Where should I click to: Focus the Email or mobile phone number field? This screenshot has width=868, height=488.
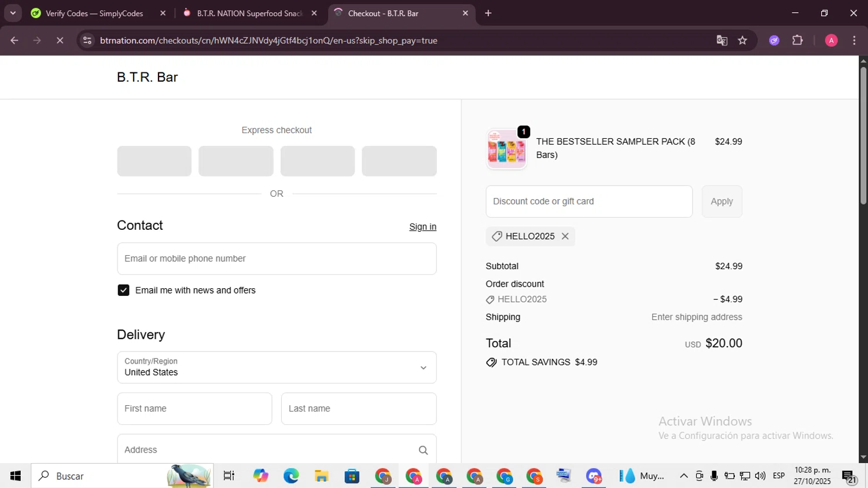click(277, 259)
